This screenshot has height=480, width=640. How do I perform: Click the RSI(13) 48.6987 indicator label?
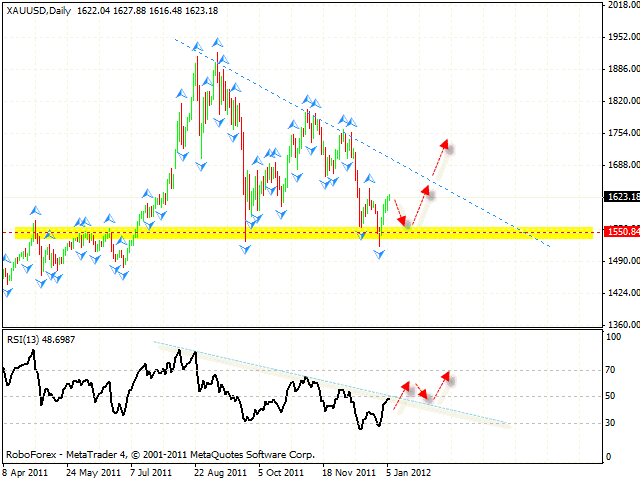[41, 341]
